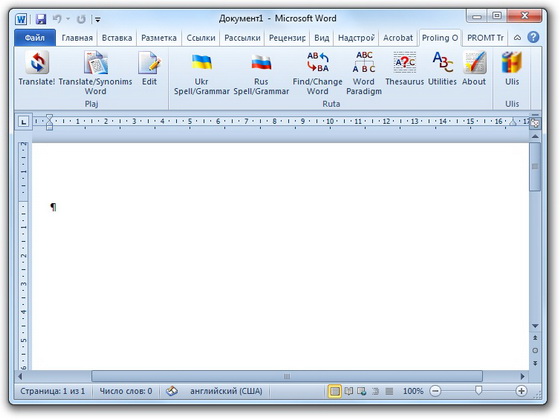Click the horizontal scrollbar thumb
This screenshot has height=420, width=560.
point(287,376)
